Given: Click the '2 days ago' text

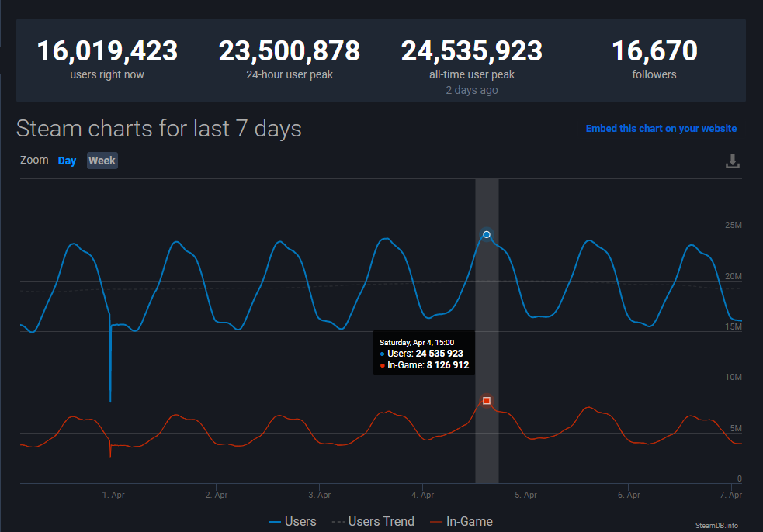Looking at the screenshot, I should point(471,90).
